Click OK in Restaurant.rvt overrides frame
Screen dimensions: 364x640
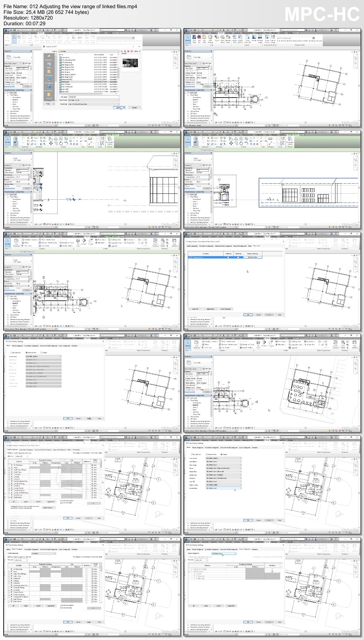coord(248,315)
